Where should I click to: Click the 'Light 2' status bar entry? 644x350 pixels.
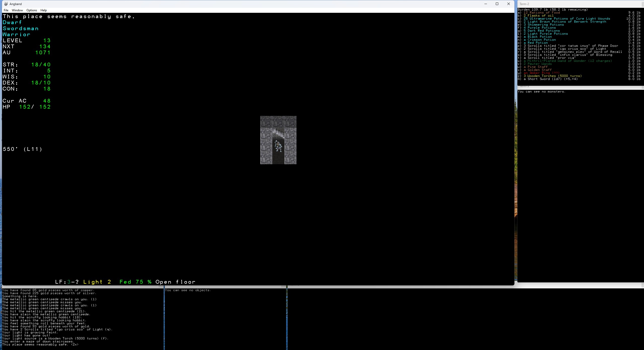[x=97, y=282]
